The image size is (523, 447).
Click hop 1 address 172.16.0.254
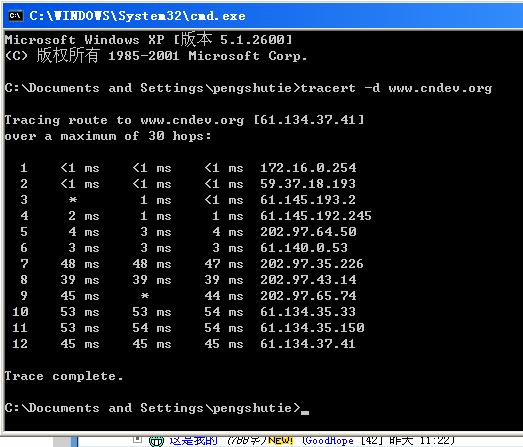pyautogui.click(x=308, y=167)
